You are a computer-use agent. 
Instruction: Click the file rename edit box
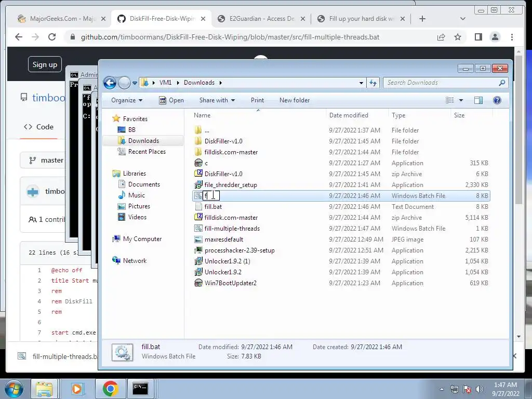(x=211, y=195)
